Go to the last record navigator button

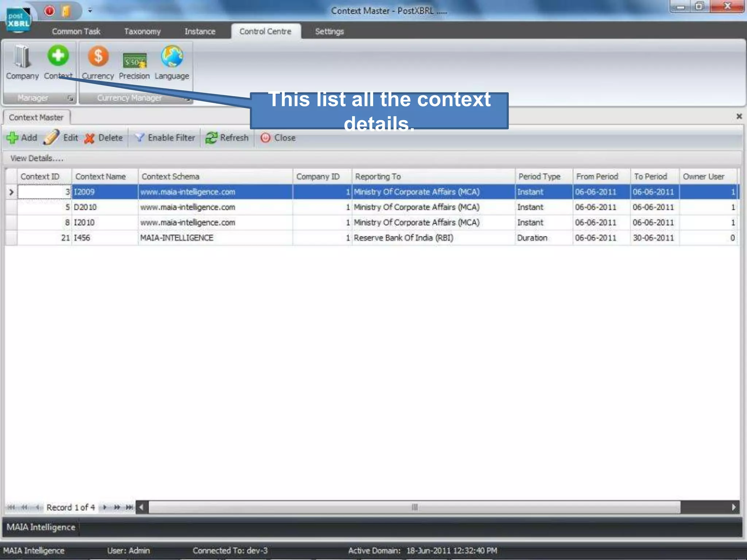click(x=129, y=507)
